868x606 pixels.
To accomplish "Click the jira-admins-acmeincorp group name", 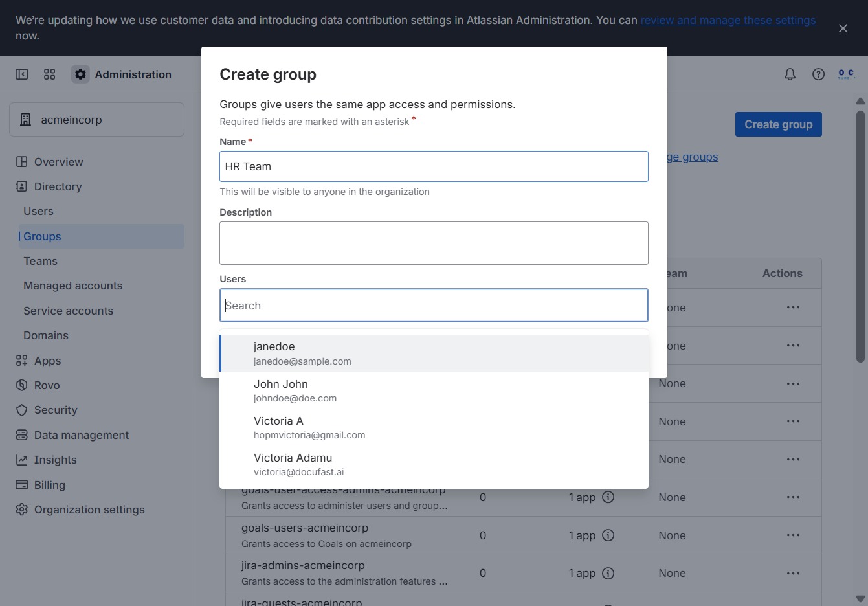I will point(303,565).
